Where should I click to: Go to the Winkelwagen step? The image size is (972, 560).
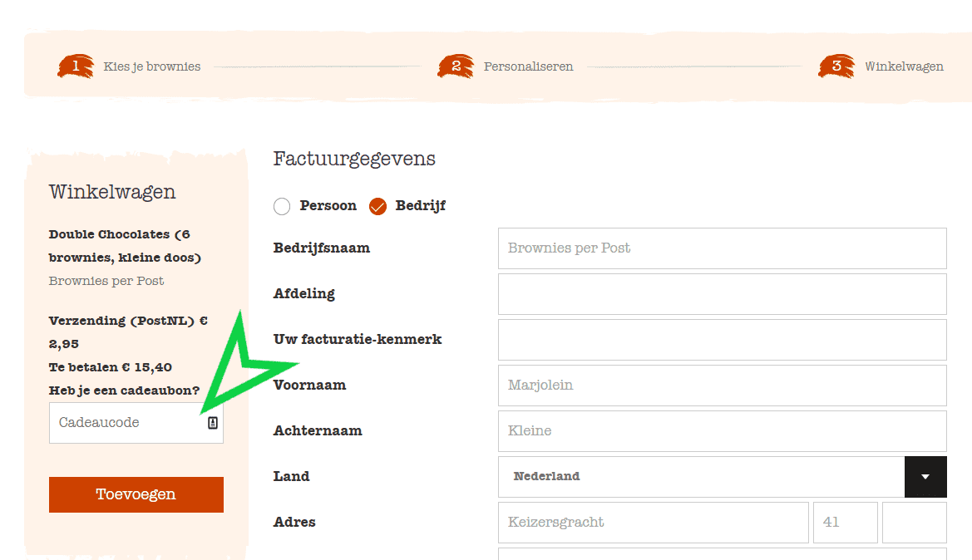(x=904, y=66)
